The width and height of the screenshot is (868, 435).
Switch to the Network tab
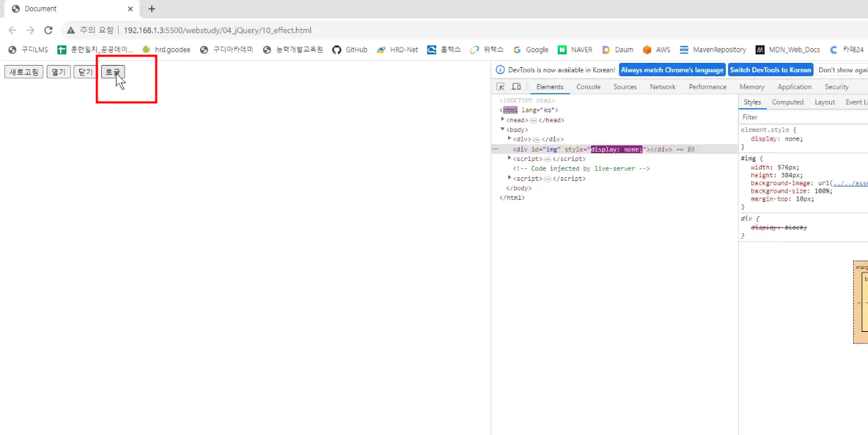[663, 87]
